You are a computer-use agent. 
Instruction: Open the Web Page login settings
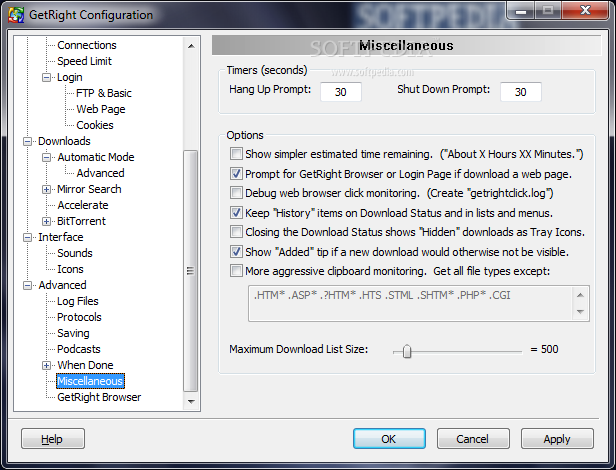[101, 109]
